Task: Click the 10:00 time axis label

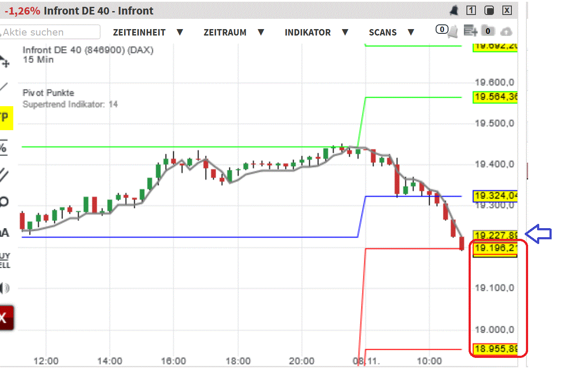Action: click(x=429, y=361)
